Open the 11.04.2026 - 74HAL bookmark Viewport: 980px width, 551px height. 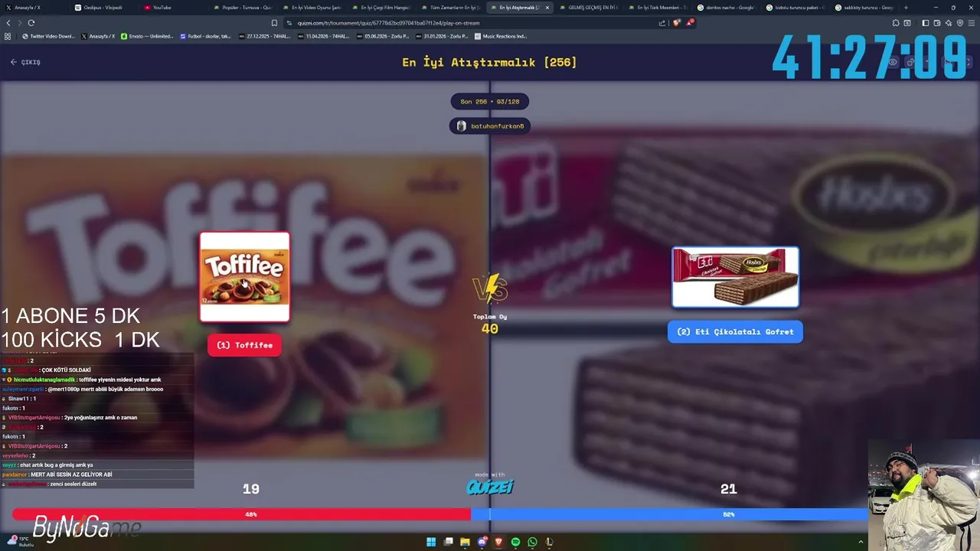[323, 36]
